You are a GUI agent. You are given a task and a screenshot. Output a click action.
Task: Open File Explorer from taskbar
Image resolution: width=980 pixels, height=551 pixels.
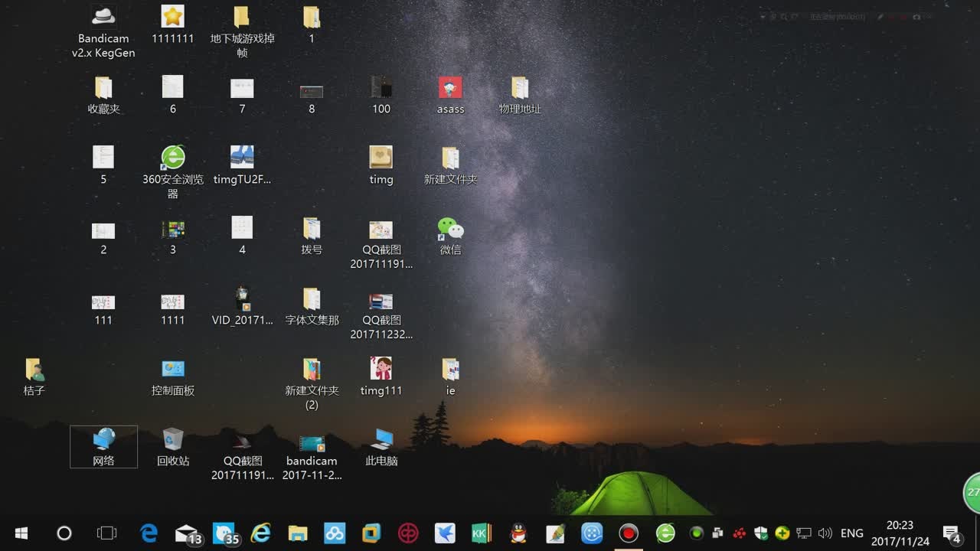(x=298, y=533)
